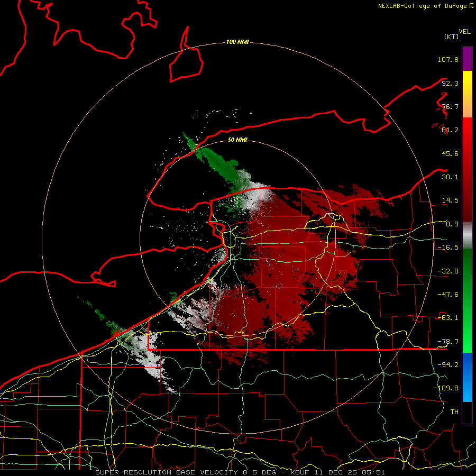Click the -94.2 velocity scale value
476x476 pixels.
448,365
